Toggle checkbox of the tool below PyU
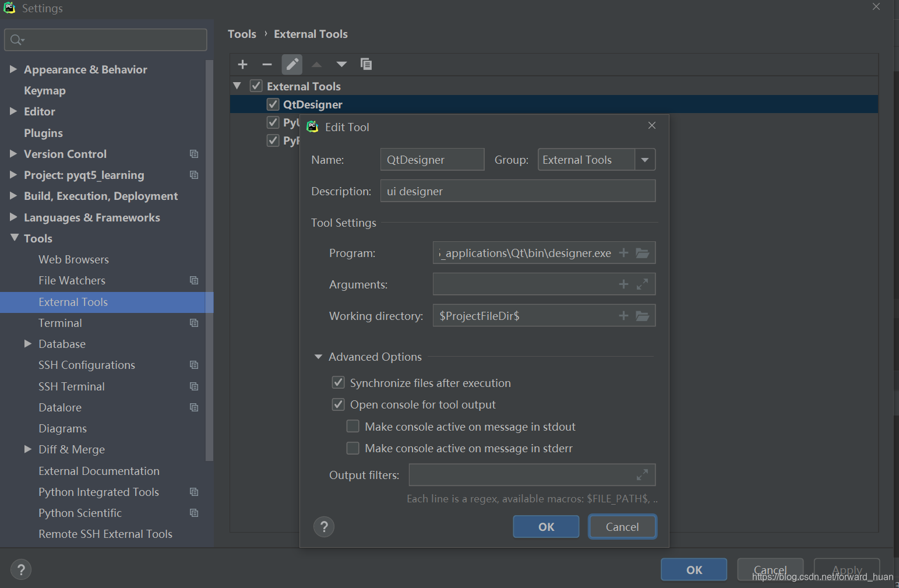Viewport: 899px width, 588px height. tap(273, 140)
